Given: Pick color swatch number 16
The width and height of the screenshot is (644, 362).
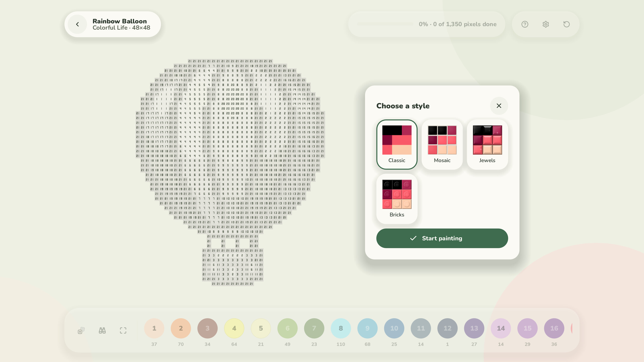Looking at the screenshot, I should coord(554,328).
